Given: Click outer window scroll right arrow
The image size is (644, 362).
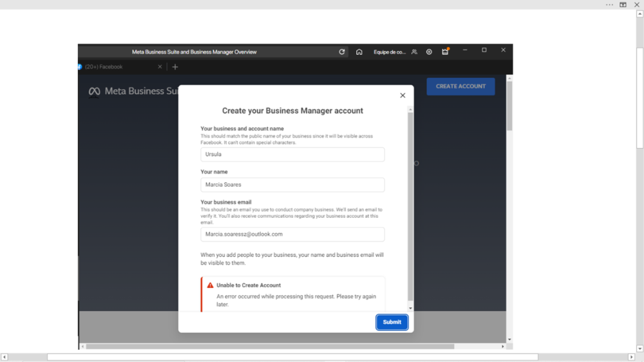Looking at the screenshot, I should [x=632, y=357].
